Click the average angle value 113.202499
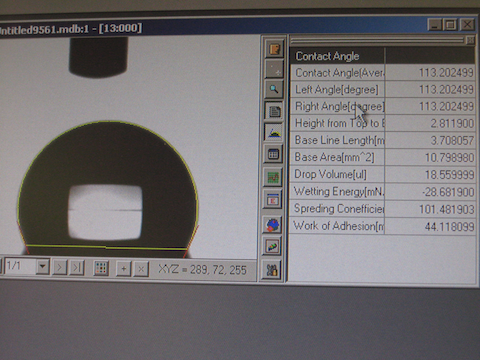Viewport: 480px width, 360px height. coord(446,73)
